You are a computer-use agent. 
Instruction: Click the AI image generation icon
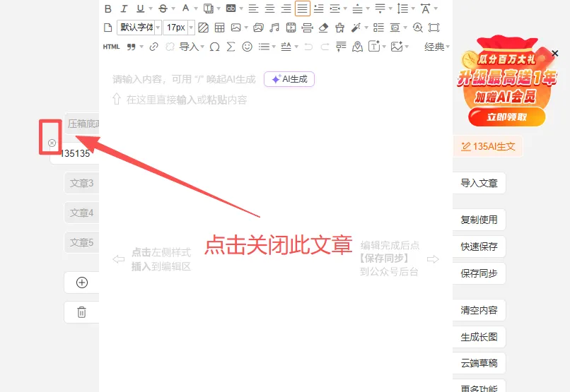[x=397, y=47]
